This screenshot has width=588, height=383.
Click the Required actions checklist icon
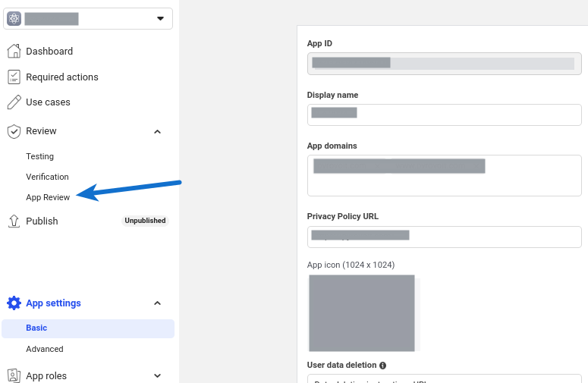[14, 77]
